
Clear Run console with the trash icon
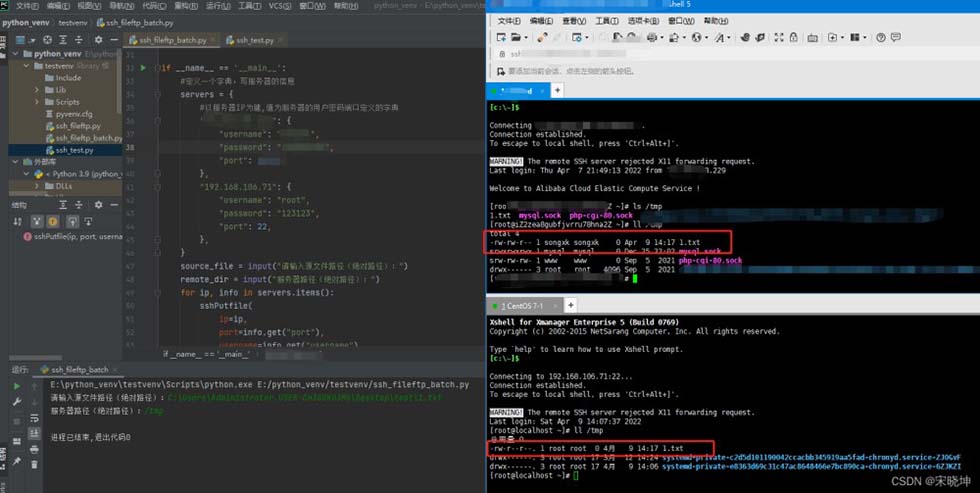[34, 464]
